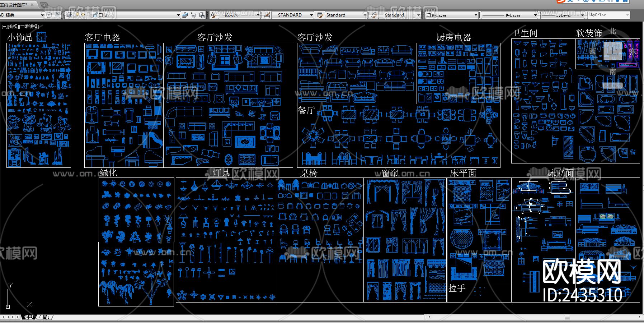Screen dimensions: 644x323
Task: Select the 厨房电器 title text
Action: point(453,37)
